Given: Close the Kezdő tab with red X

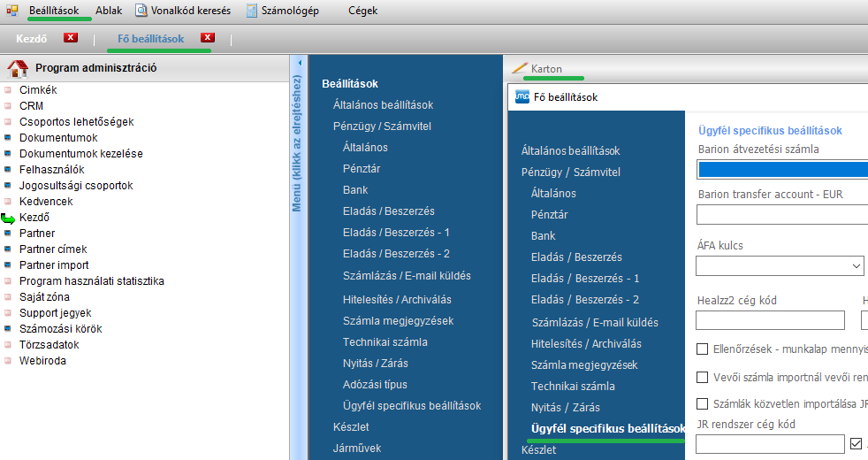Looking at the screenshot, I should (x=72, y=38).
